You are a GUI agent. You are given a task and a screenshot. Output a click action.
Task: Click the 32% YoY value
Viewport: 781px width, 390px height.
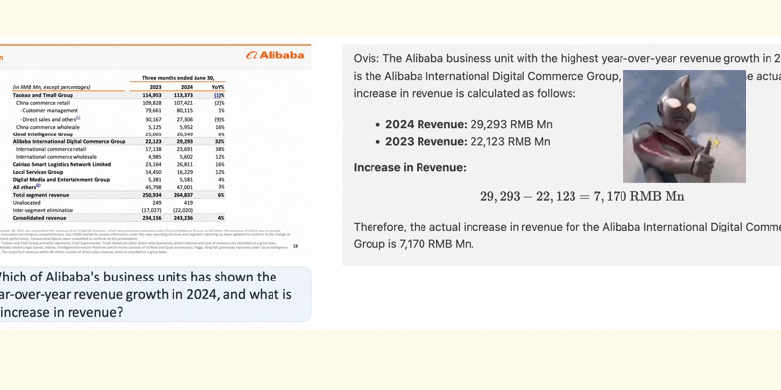coord(221,141)
